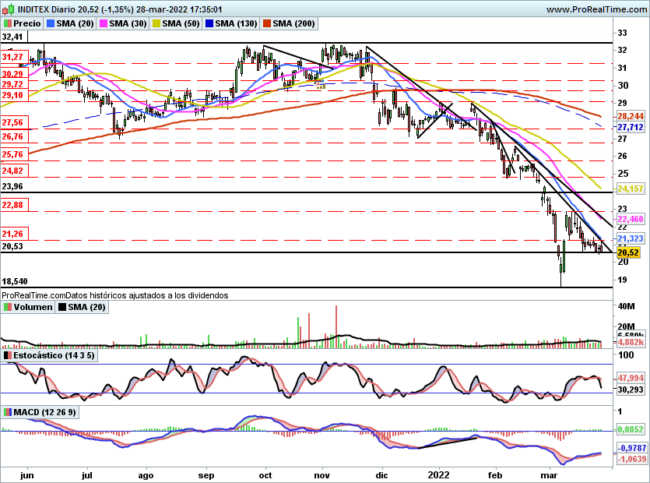Click the Precio candle color icon
The image size is (650, 483).
coord(8,24)
